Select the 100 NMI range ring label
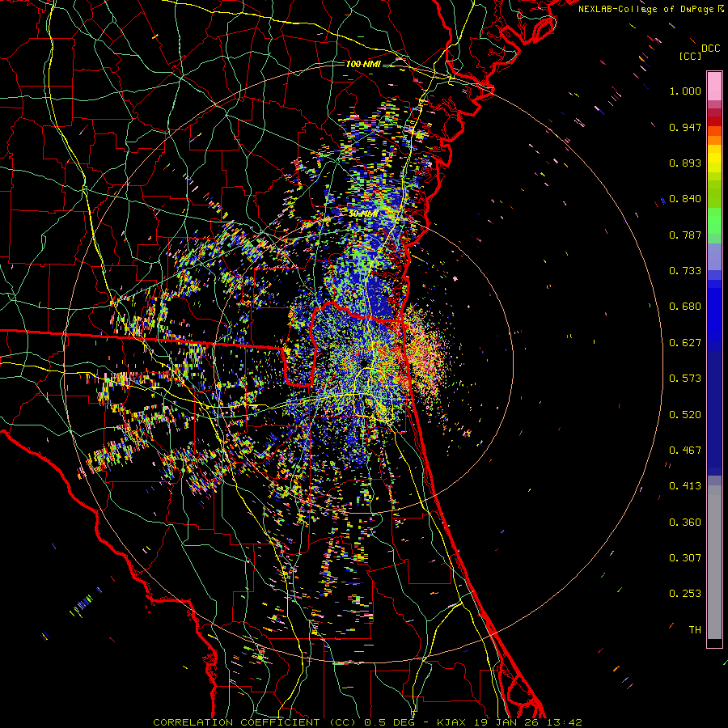Viewport: 728px width, 728px height. tap(363, 64)
